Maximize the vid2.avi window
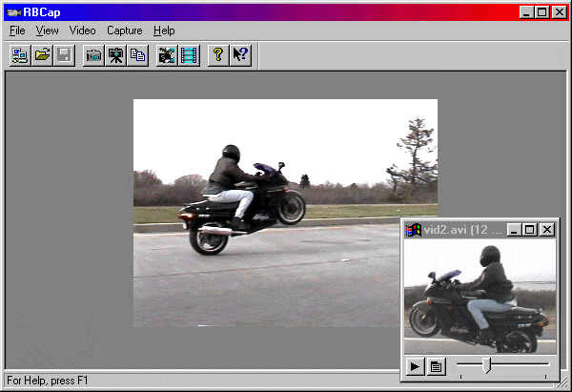 (529, 230)
